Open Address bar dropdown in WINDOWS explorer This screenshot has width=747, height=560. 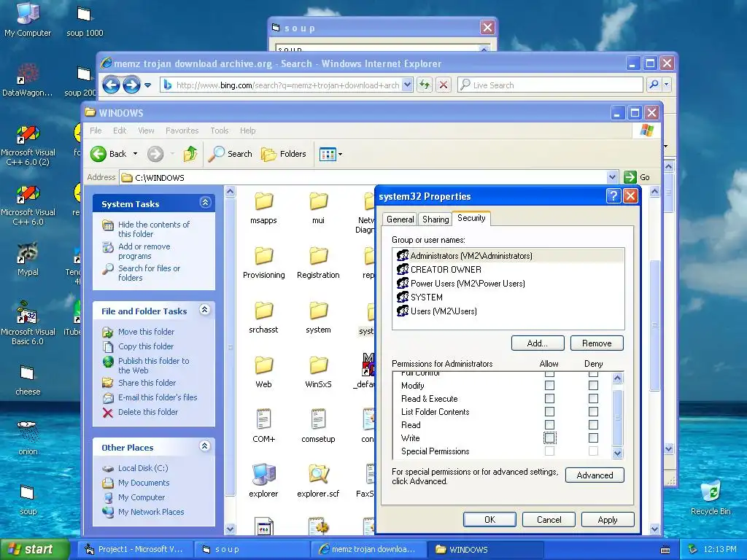[613, 177]
